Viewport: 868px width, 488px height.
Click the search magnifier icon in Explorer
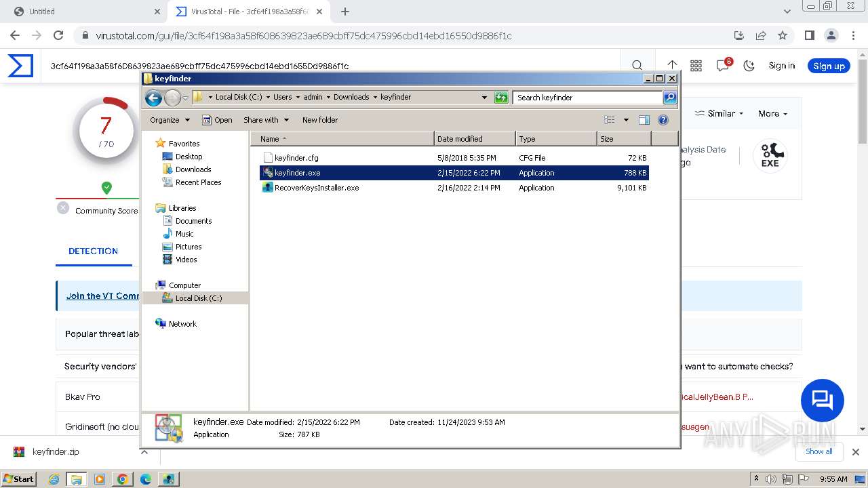tap(669, 98)
